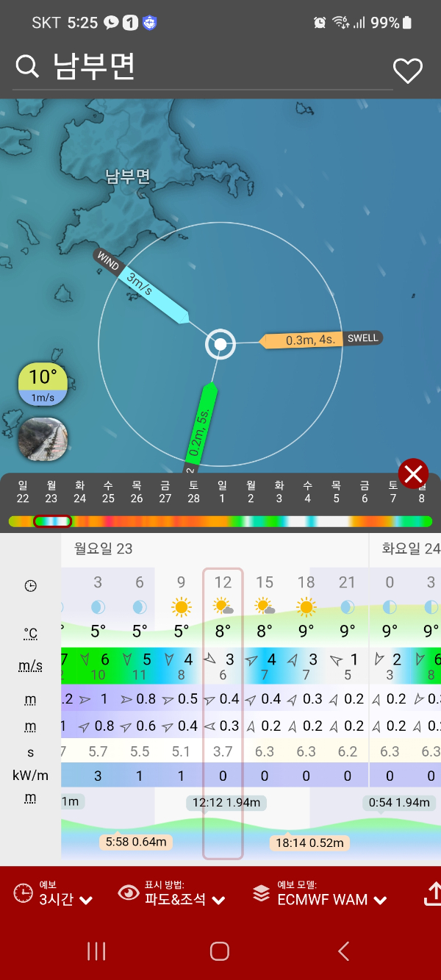Tap the Android back button
Viewport: 441px width, 980px height.
(343, 951)
